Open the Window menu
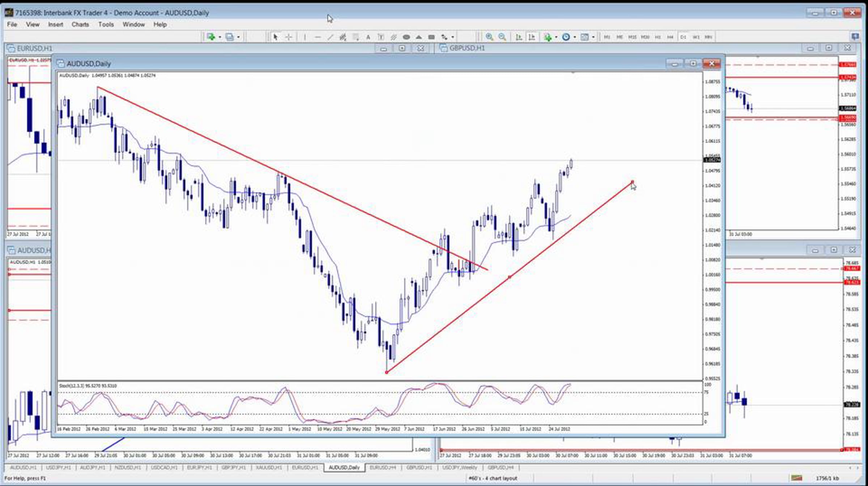The width and height of the screenshot is (868, 486). pyautogui.click(x=134, y=25)
